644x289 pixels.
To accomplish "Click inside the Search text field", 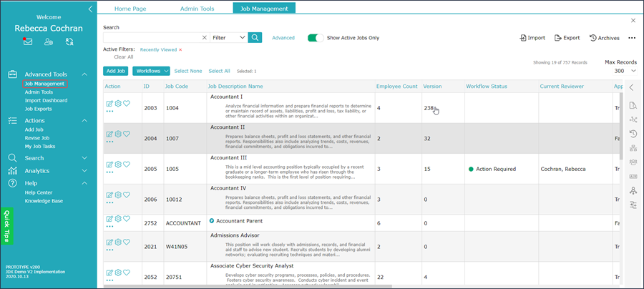I will [150, 38].
